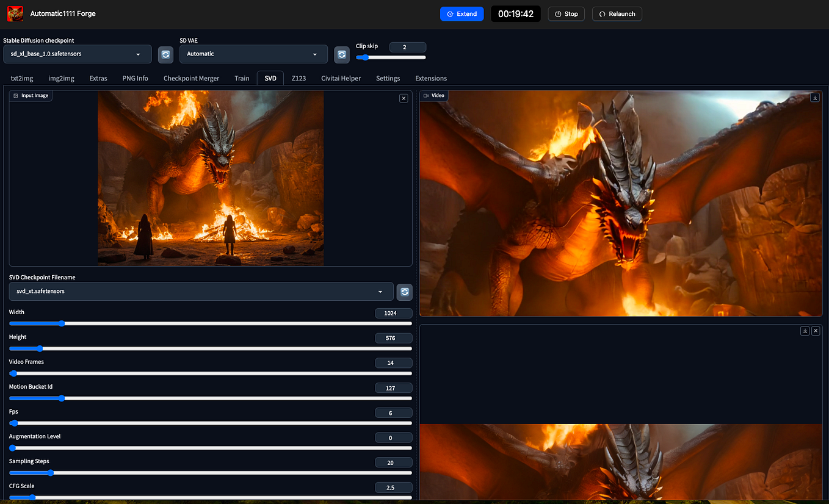This screenshot has width=829, height=504.
Task: Click the Clip skip value field
Action: coord(407,46)
